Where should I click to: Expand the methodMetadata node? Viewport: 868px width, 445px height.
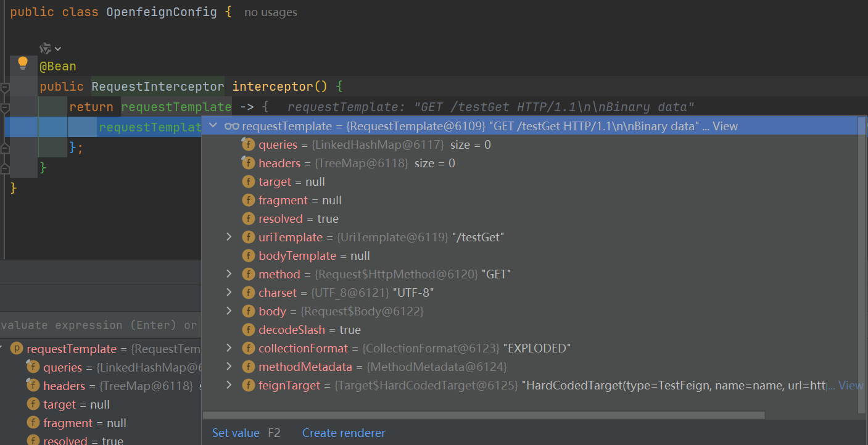tap(229, 367)
